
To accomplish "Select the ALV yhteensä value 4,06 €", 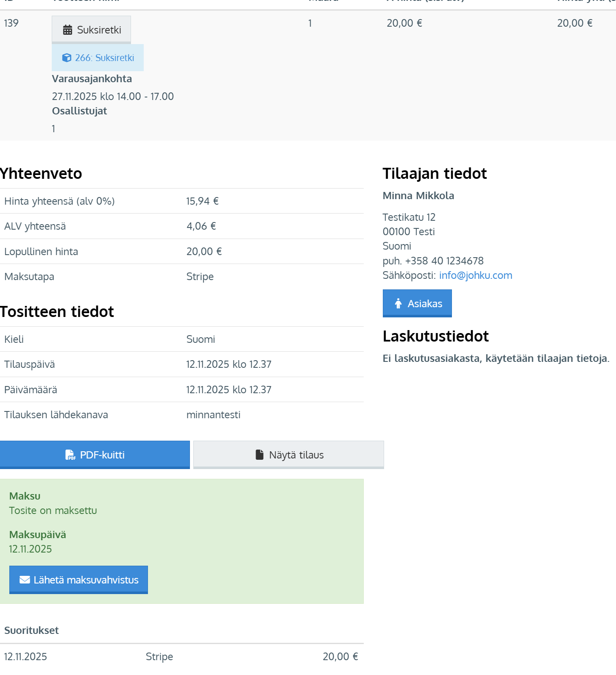I will coord(201,226).
